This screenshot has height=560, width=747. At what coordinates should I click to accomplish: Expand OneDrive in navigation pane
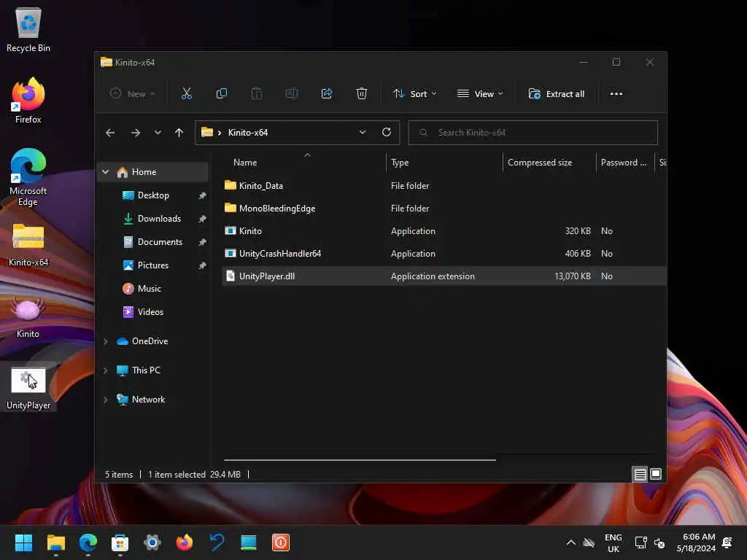point(105,341)
